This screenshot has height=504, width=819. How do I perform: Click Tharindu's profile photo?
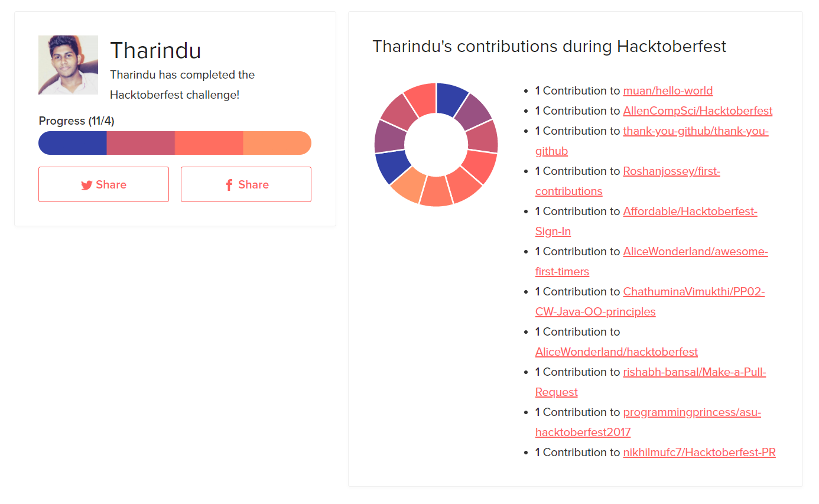68,65
